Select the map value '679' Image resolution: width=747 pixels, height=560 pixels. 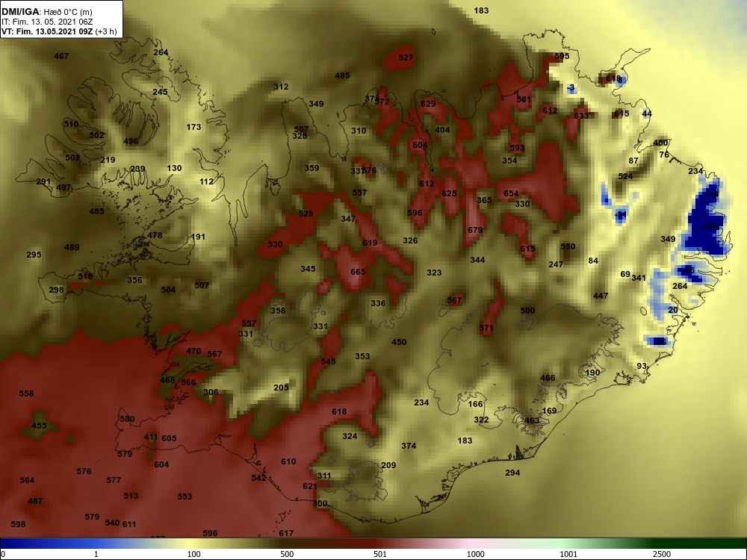coord(475,230)
